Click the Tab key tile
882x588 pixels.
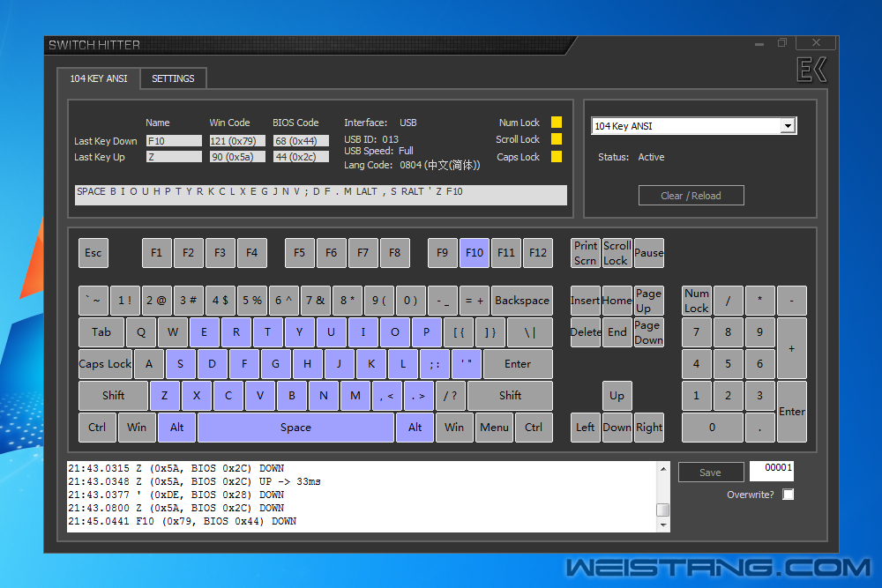pyautogui.click(x=101, y=332)
